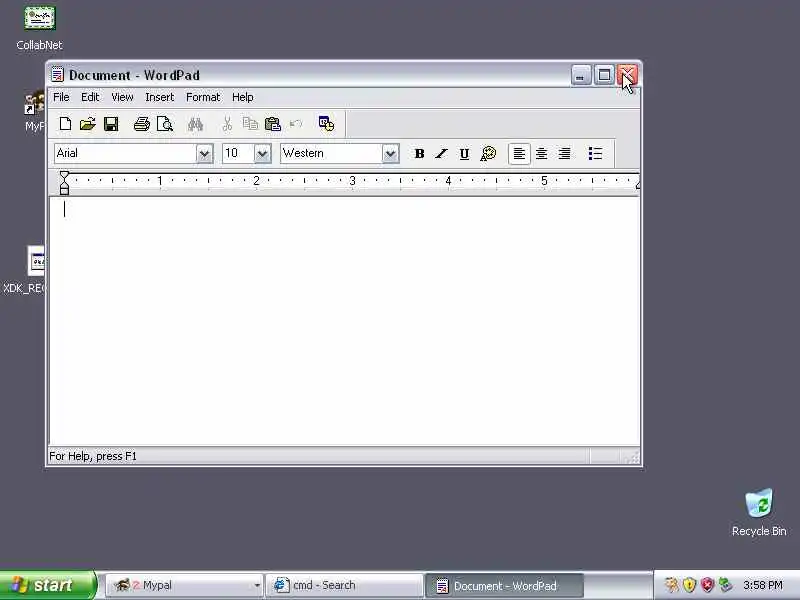Click the New document icon
The height and width of the screenshot is (600, 800).
pos(65,124)
